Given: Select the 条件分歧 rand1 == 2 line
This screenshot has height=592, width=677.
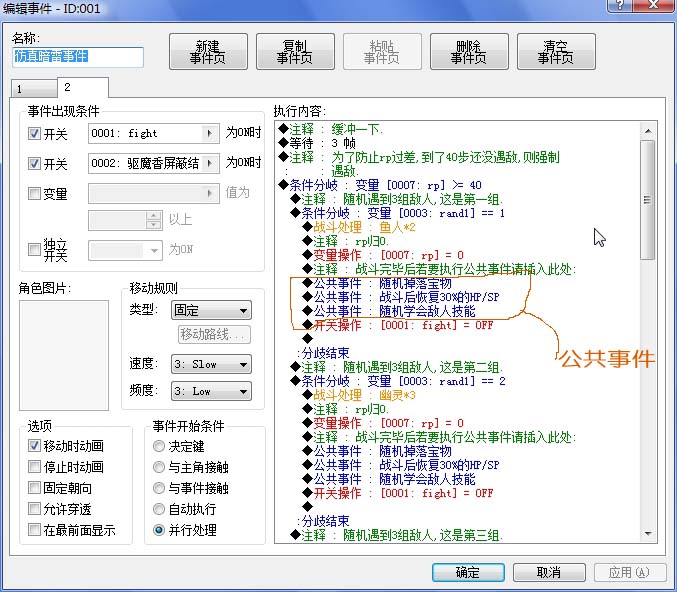Looking at the screenshot, I should tap(398, 381).
